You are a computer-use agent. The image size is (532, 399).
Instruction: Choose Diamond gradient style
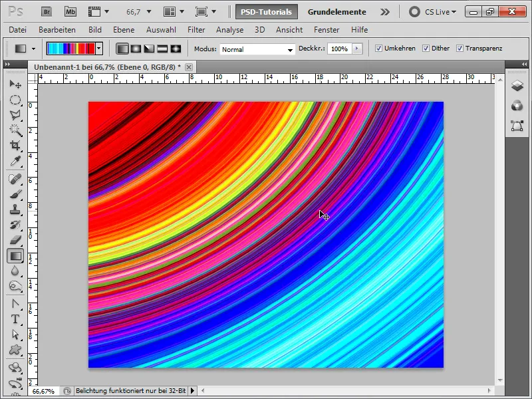tap(176, 49)
